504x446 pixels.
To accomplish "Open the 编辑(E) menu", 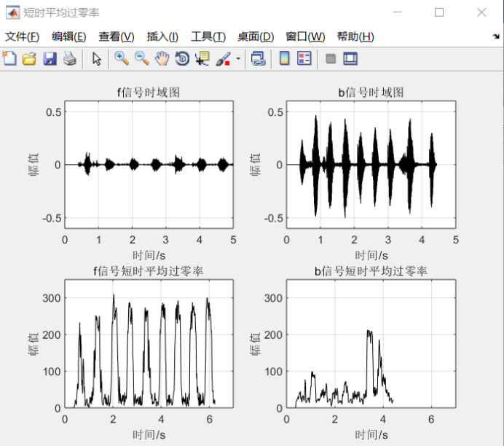I will 68,36.
